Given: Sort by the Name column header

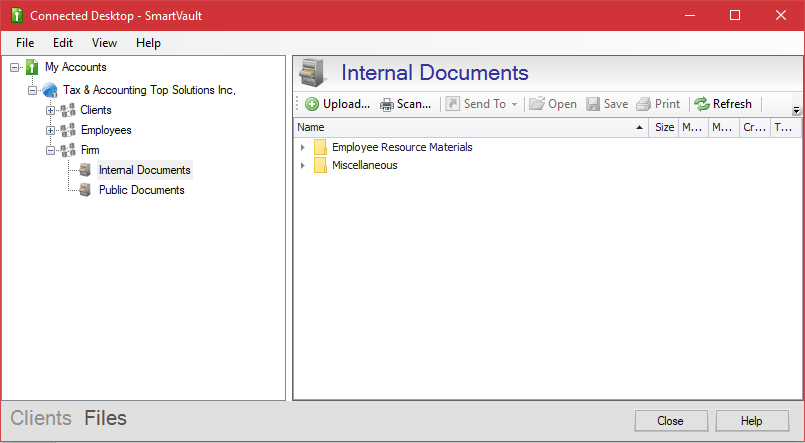Looking at the screenshot, I should (471, 128).
